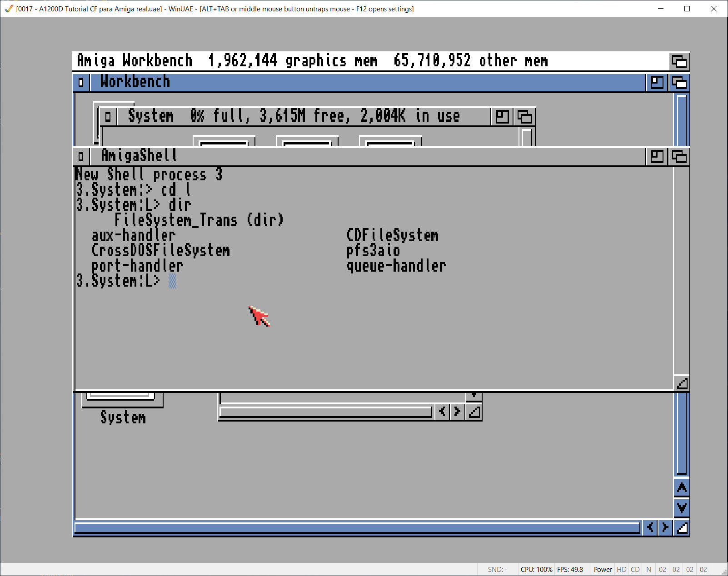Click the System window title bar text

coord(294,116)
